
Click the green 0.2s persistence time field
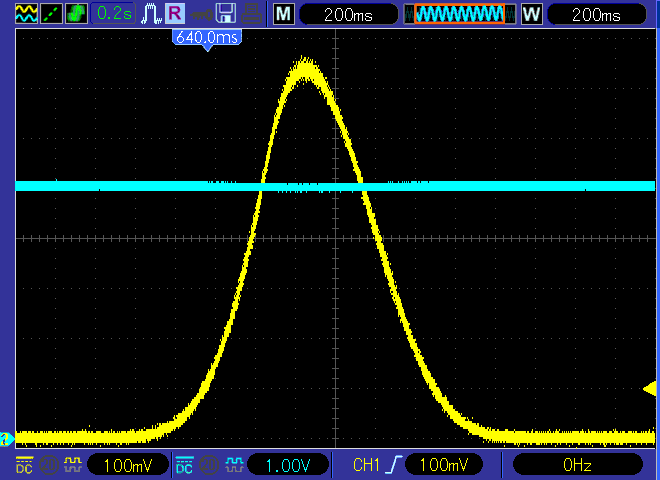coord(114,13)
